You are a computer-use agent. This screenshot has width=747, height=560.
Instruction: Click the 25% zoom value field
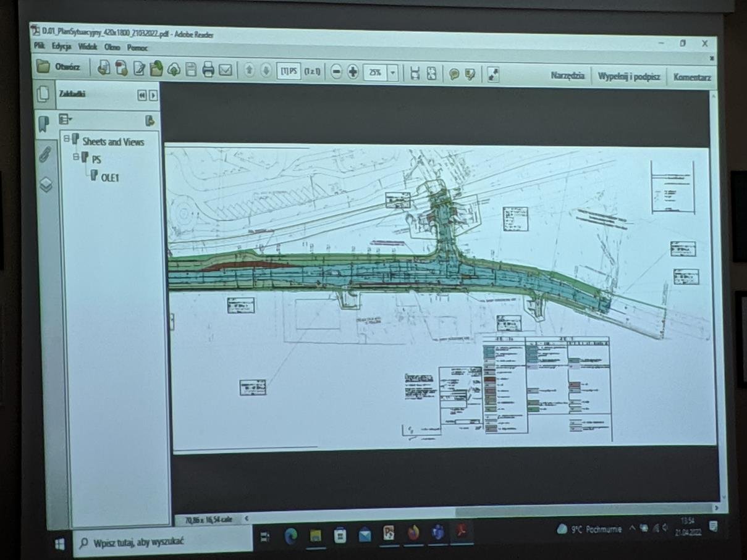click(374, 73)
